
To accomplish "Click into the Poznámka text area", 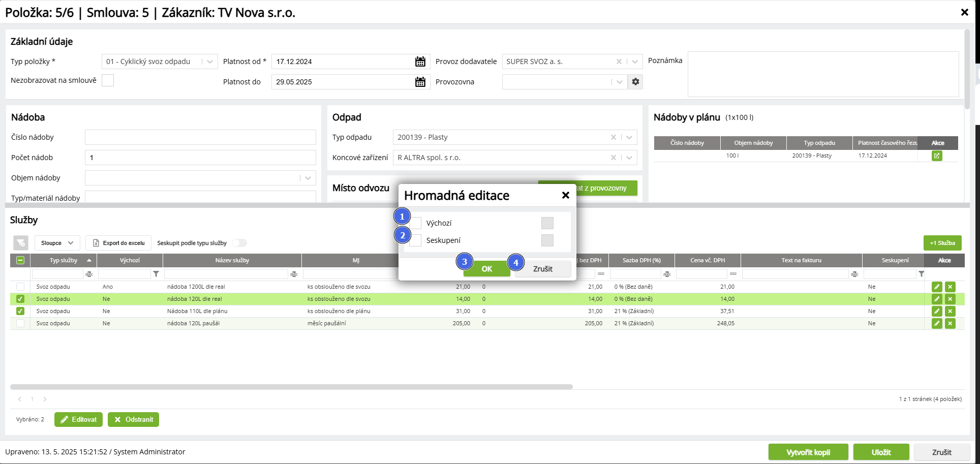I will (x=823, y=74).
